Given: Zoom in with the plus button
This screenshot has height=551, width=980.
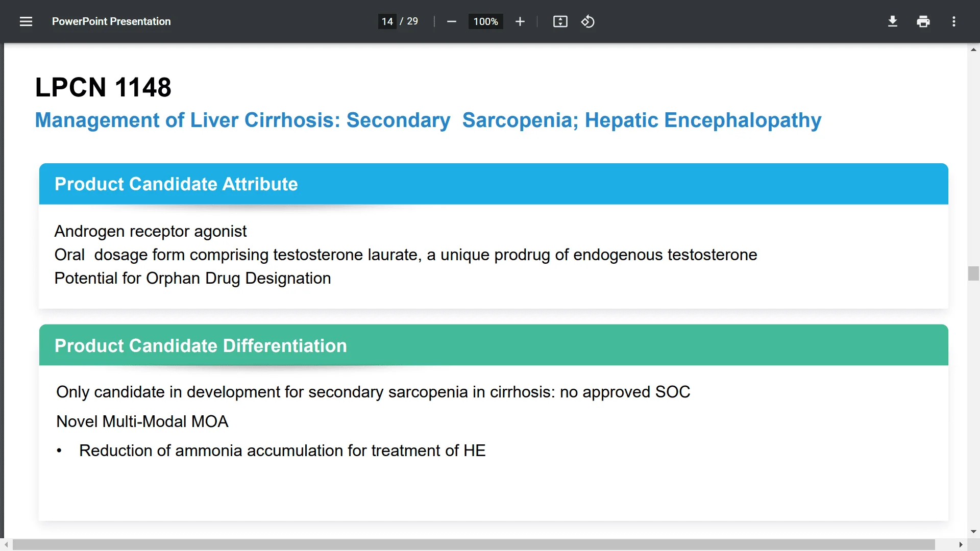Looking at the screenshot, I should pos(520,21).
